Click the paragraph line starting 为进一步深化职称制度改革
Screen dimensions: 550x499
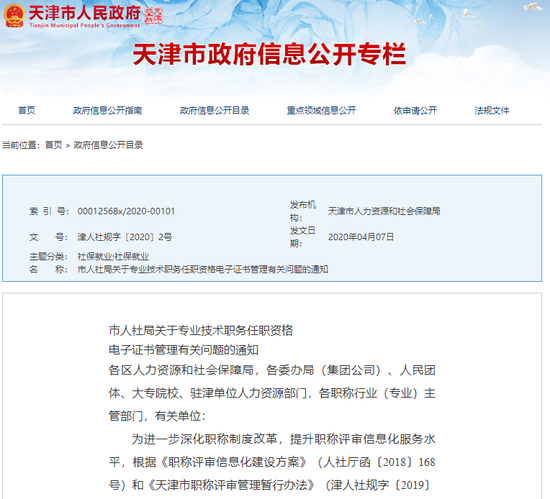coord(283,439)
